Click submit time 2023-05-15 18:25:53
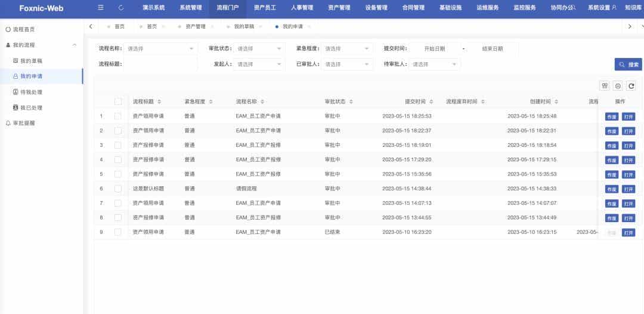Viewport: 644px width, 314px height. point(407,116)
